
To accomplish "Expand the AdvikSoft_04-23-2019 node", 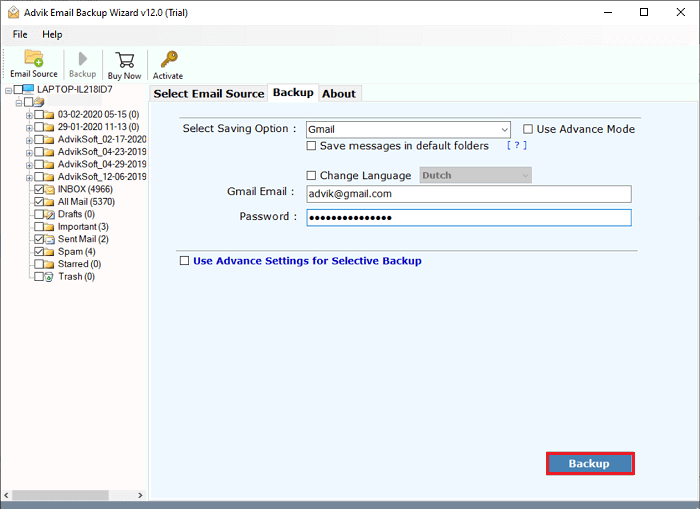I will (x=29, y=153).
